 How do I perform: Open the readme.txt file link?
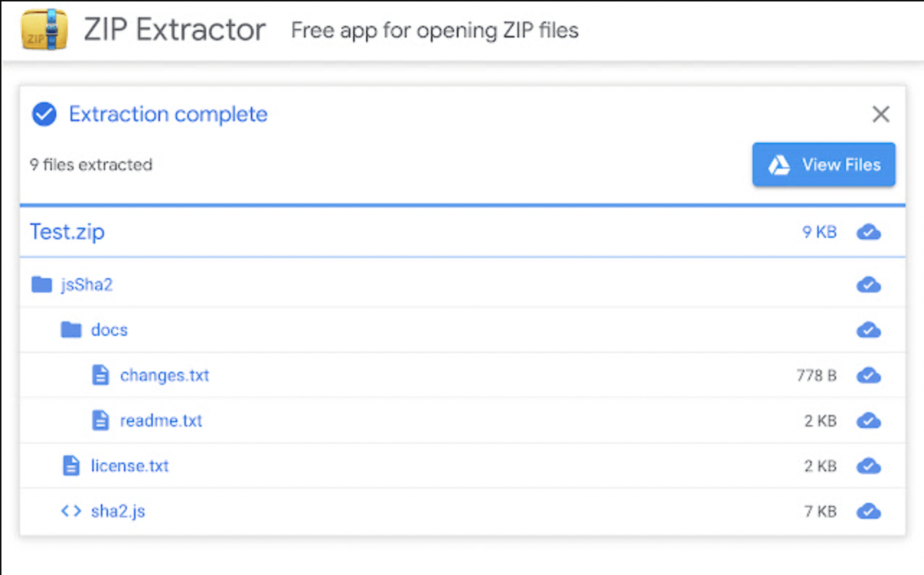(x=161, y=420)
